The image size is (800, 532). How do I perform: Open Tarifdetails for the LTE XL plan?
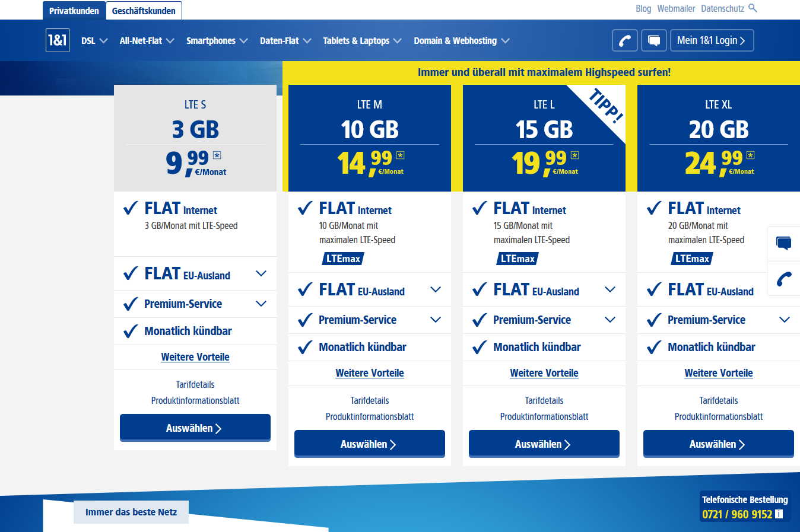(718, 400)
